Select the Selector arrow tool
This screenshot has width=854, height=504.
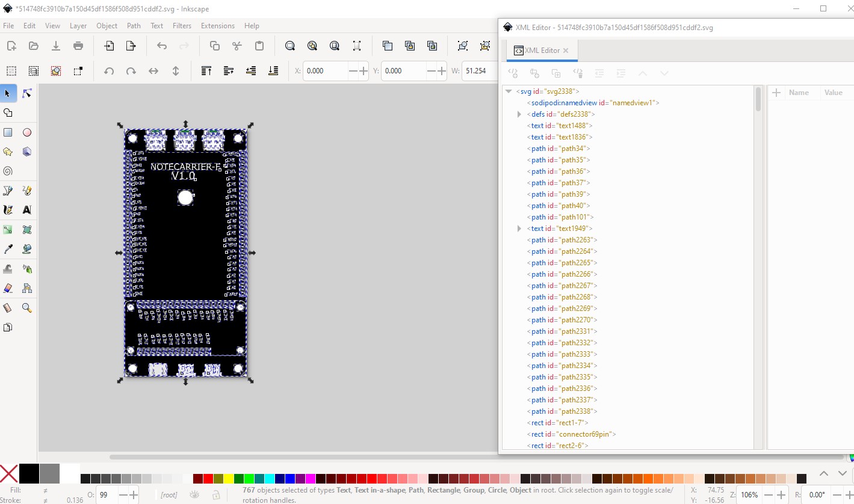pos(8,93)
